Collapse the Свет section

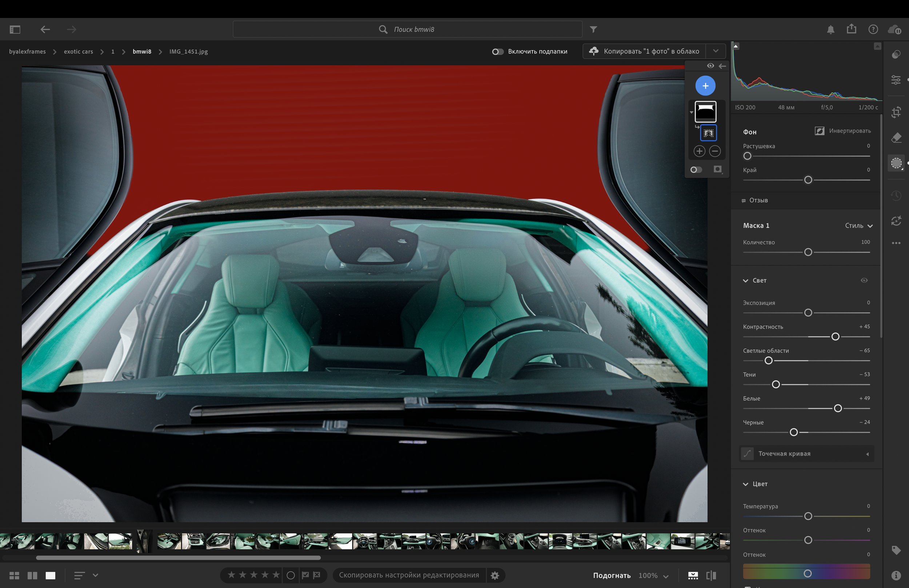[745, 281]
